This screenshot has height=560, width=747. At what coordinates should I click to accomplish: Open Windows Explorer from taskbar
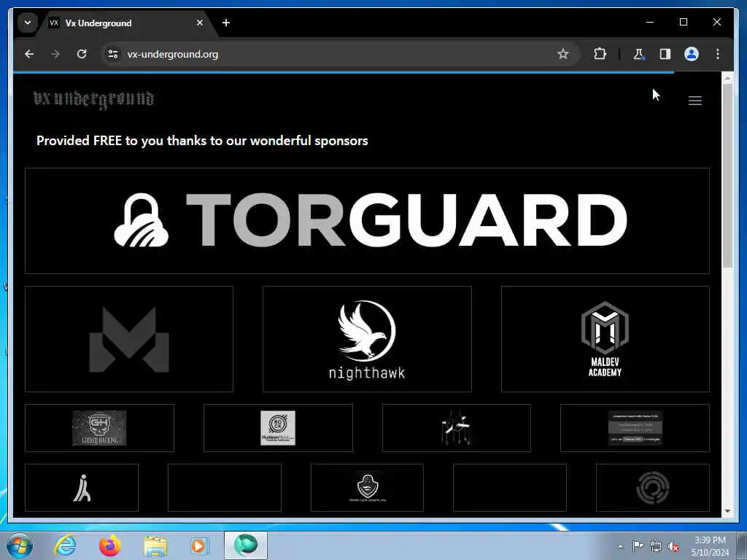(x=155, y=545)
